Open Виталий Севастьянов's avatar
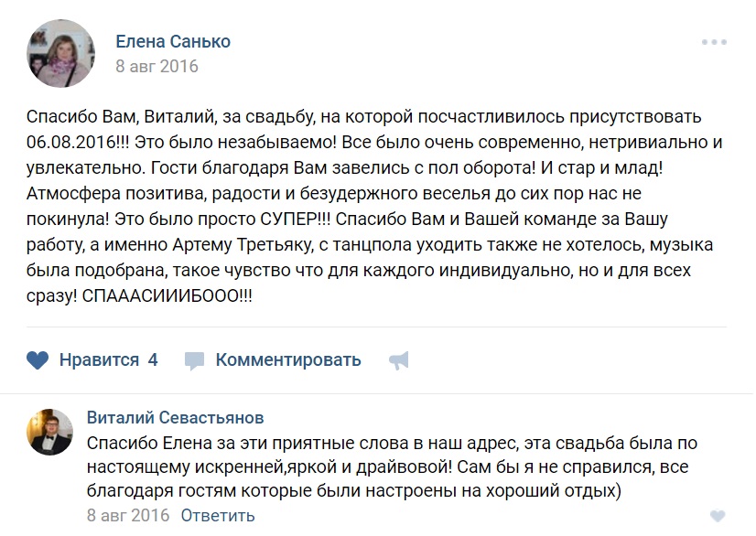This screenshot has height=536, width=756. point(49,432)
